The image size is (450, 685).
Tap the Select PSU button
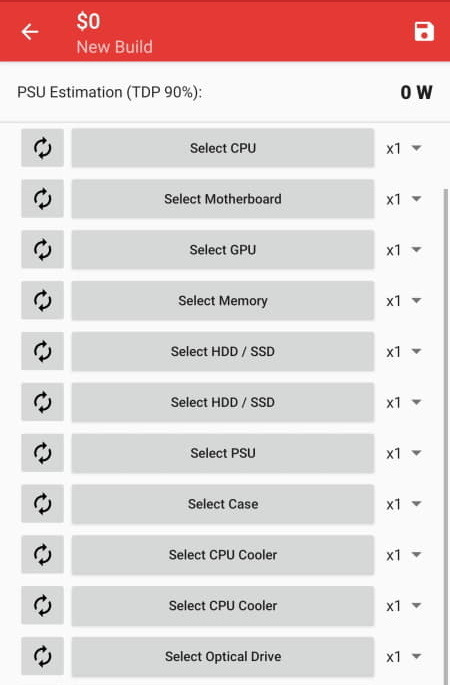(223, 453)
